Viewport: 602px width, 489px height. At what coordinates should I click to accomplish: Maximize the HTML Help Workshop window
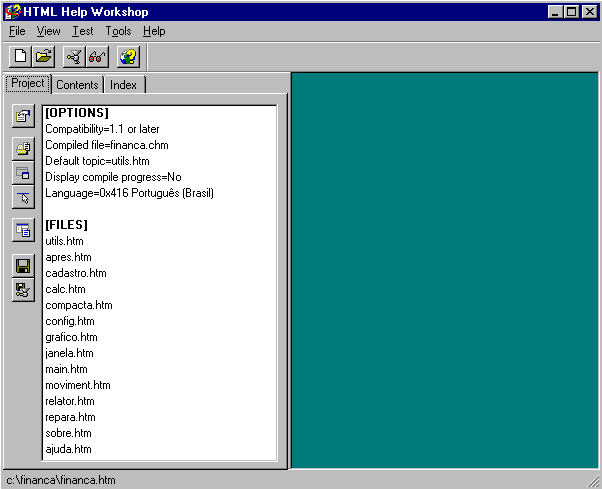(571, 12)
